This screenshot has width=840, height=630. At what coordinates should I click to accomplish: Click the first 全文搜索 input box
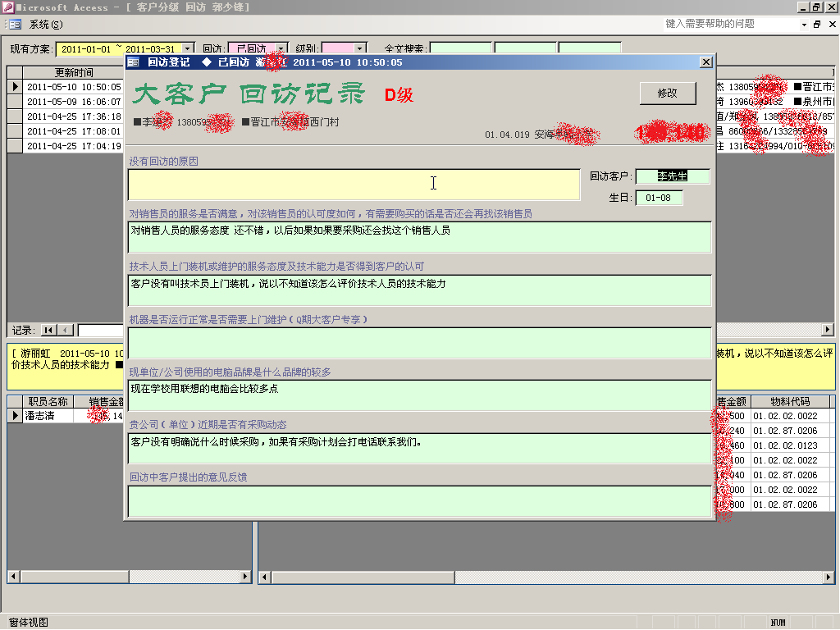460,49
